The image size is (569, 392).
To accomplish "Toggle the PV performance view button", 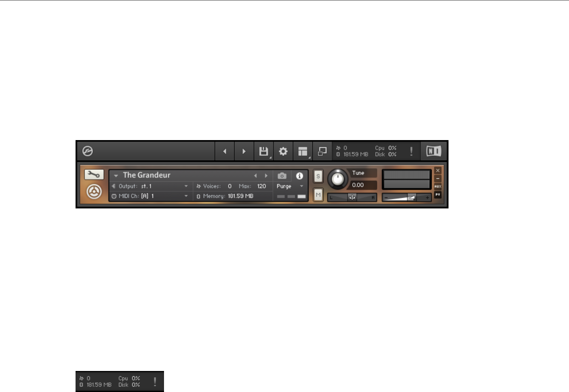I will point(438,195).
